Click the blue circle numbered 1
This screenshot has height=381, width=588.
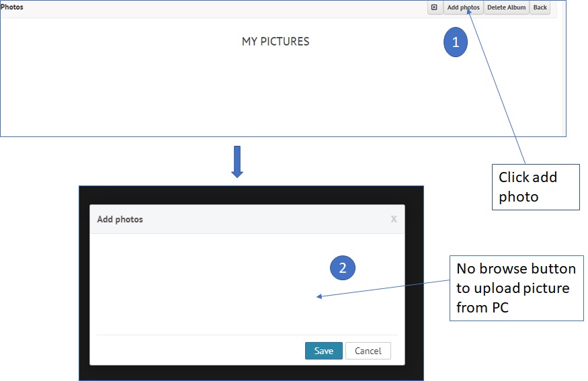click(455, 42)
